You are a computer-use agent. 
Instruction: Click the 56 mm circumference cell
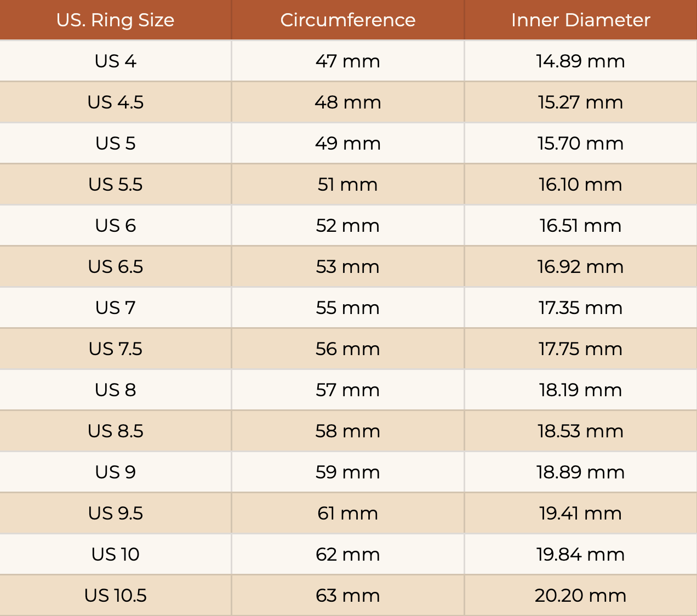(347, 349)
